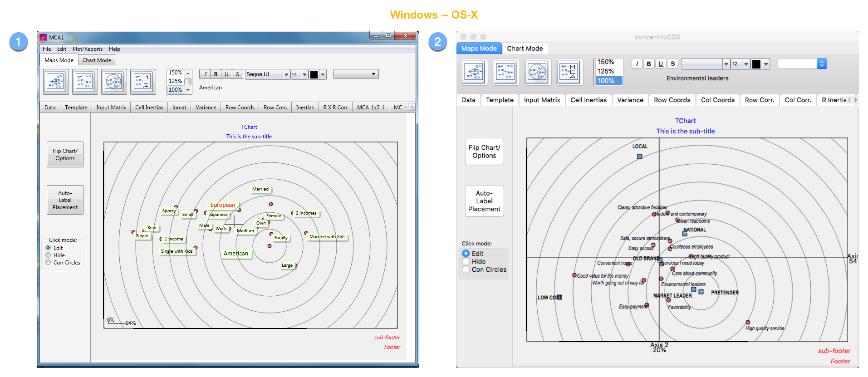Screen dimensions: 868x377
Task: Toggle Italic in the MCA1 window toolbar
Action: pos(205,74)
